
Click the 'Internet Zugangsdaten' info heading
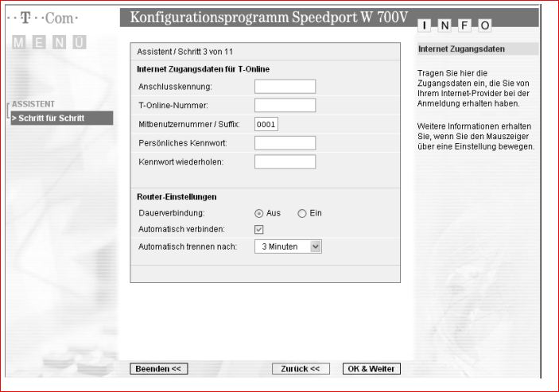click(461, 49)
